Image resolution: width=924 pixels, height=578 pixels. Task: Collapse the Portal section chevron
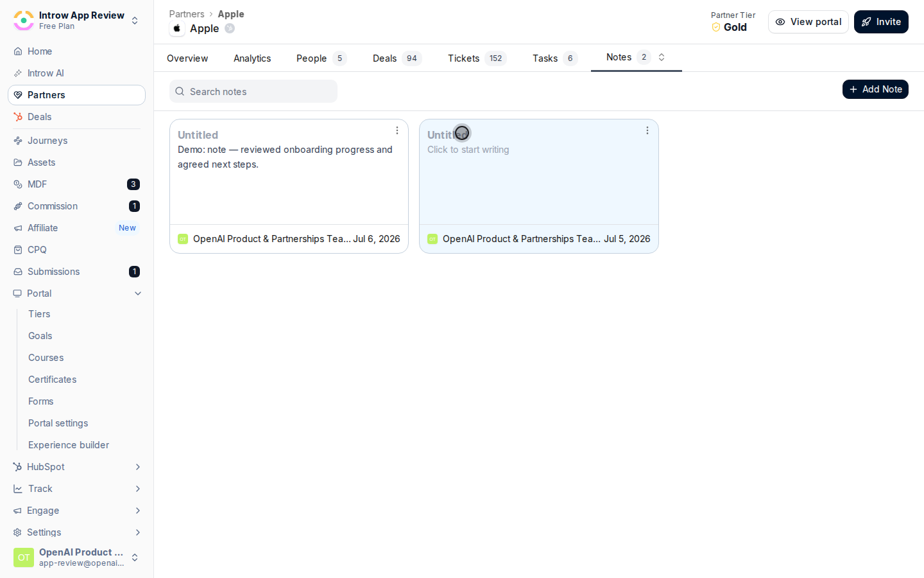point(138,293)
